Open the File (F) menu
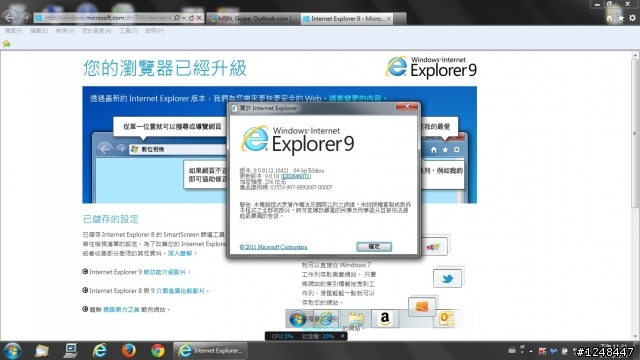The height and width of the screenshot is (360, 640). click(x=13, y=31)
